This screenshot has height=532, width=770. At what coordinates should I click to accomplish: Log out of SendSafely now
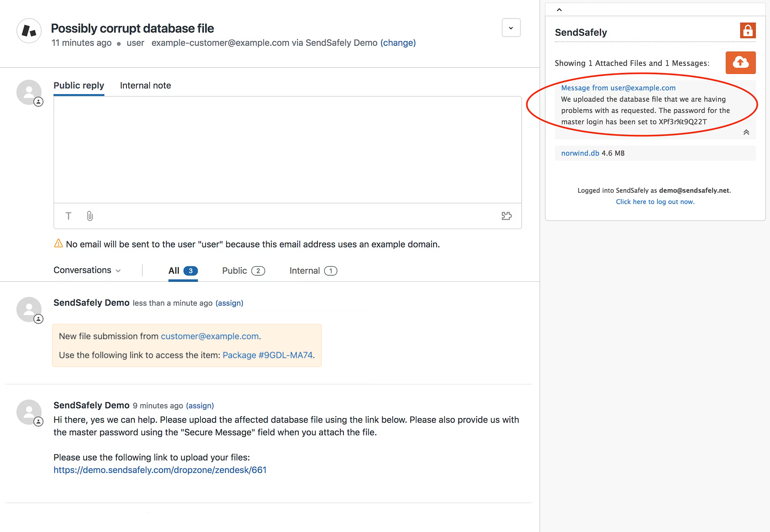point(655,201)
